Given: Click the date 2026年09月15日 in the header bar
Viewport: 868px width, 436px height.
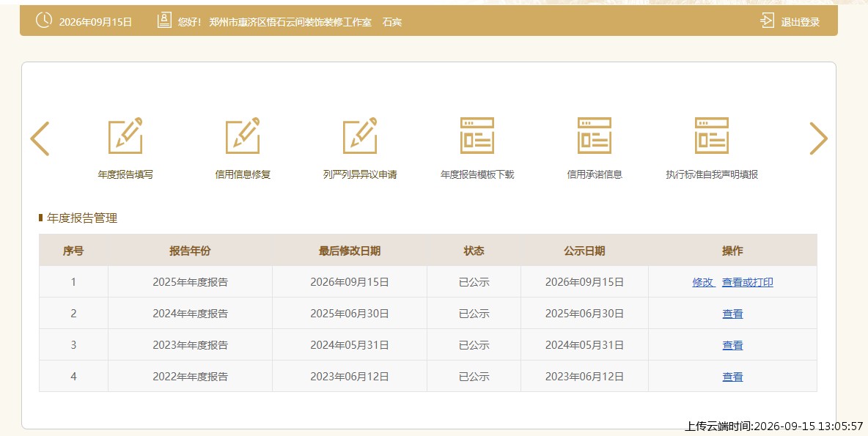Looking at the screenshot, I should coord(95,22).
